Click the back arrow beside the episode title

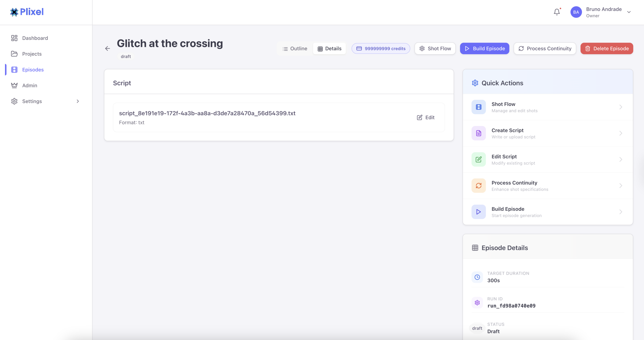(107, 49)
